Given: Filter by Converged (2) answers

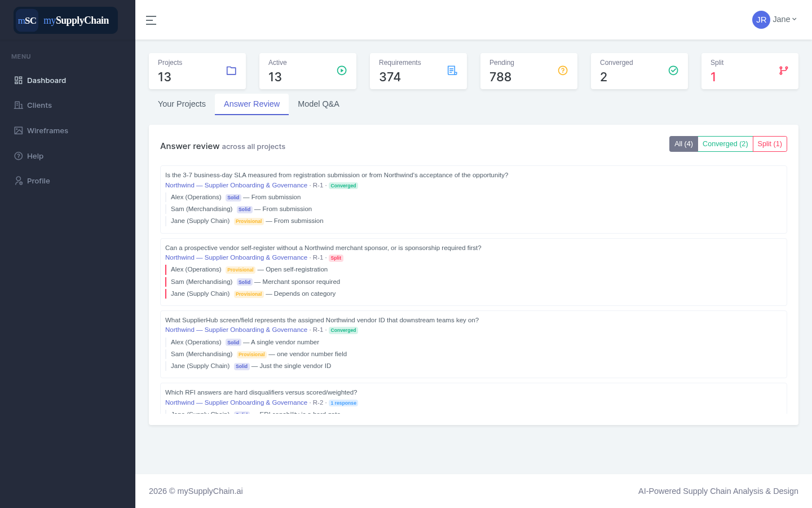Looking at the screenshot, I should pyautogui.click(x=725, y=144).
